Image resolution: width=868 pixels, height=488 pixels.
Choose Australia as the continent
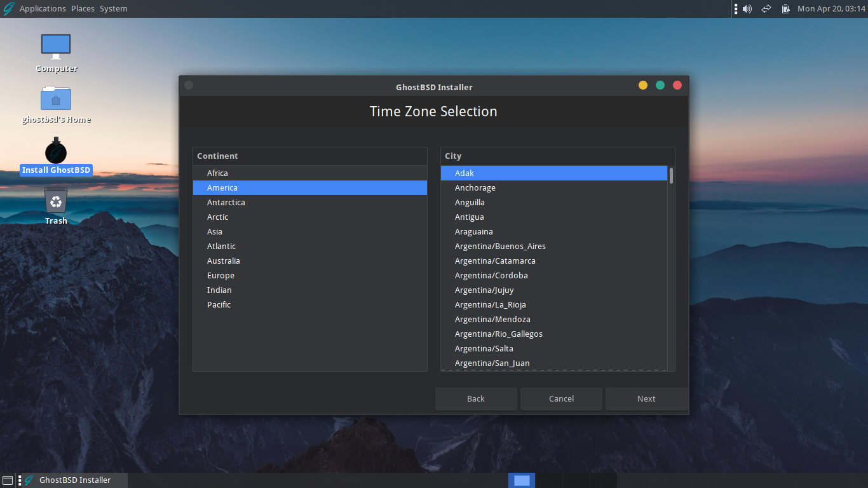pos(310,261)
